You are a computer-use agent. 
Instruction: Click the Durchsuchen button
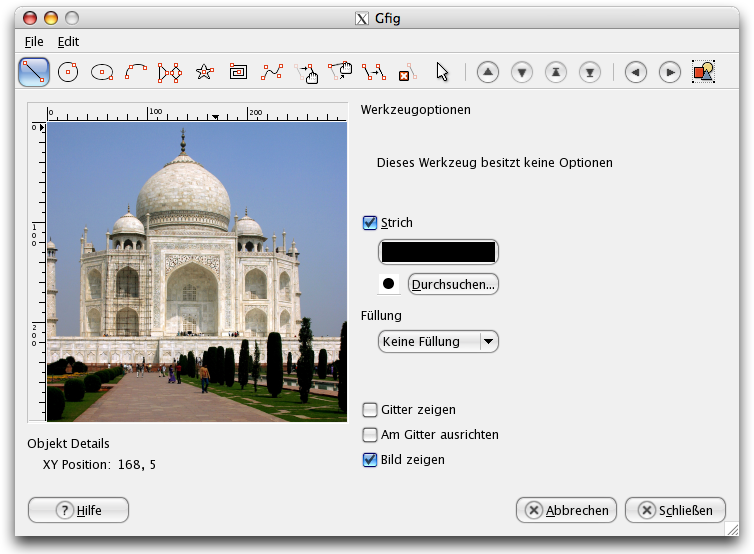(x=453, y=284)
